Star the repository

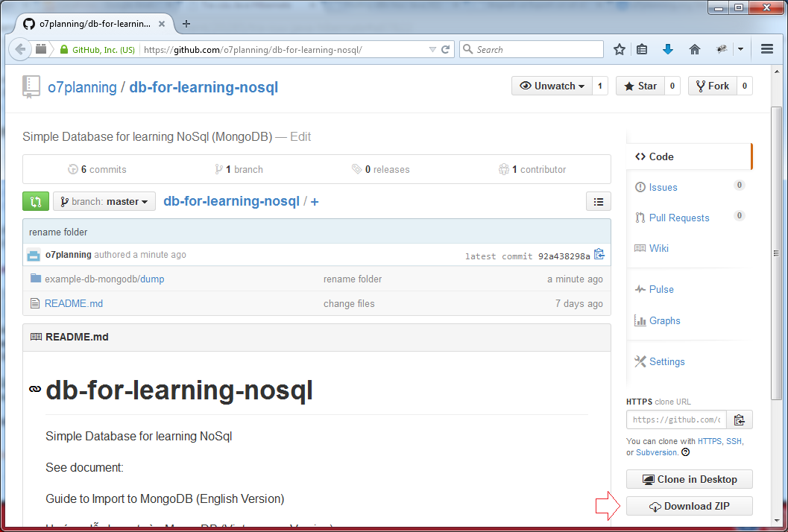tap(640, 86)
